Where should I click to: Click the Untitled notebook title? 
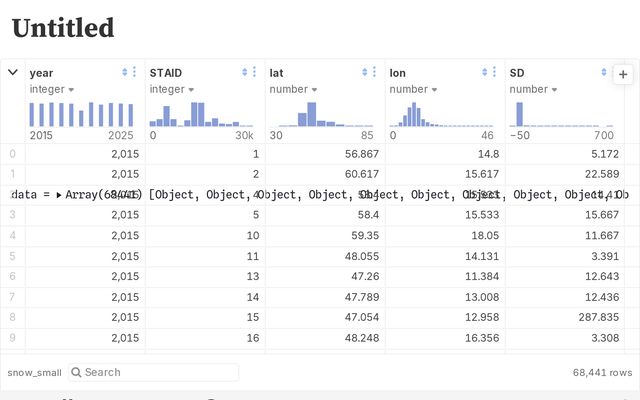63,28
